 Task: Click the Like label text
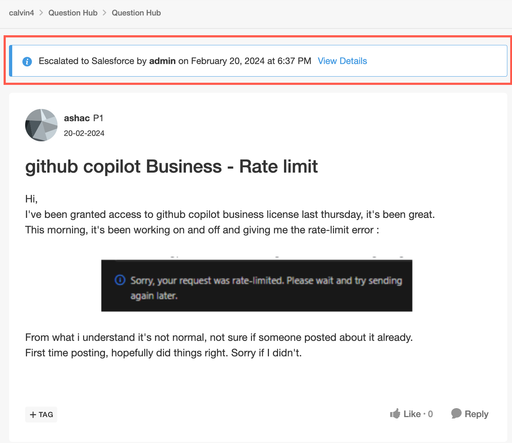pos(412,414)
